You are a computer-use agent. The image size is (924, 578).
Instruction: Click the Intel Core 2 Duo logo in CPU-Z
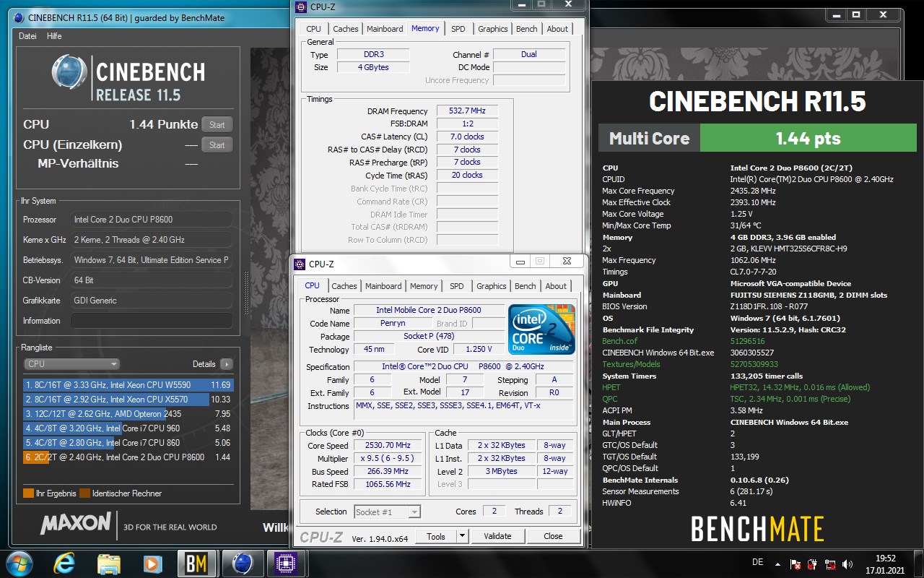(541, 329)
